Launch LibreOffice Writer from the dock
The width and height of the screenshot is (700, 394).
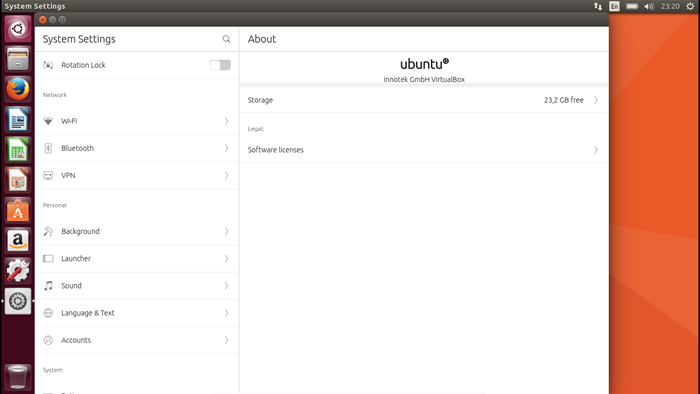tap(18, 120)
